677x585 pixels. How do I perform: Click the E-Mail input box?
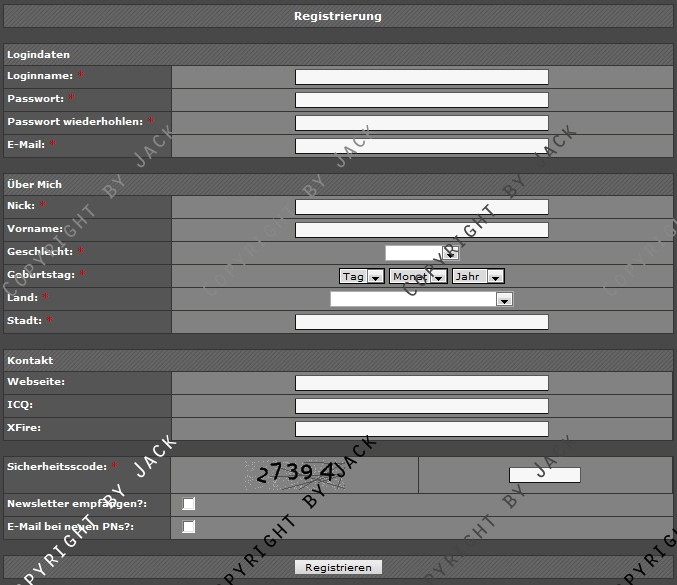click(421, 146)
